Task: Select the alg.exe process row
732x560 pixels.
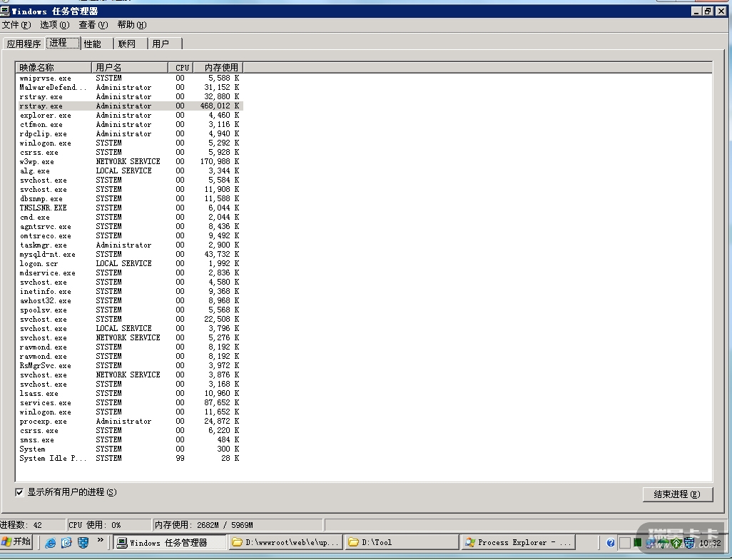Action: (129, 171)
